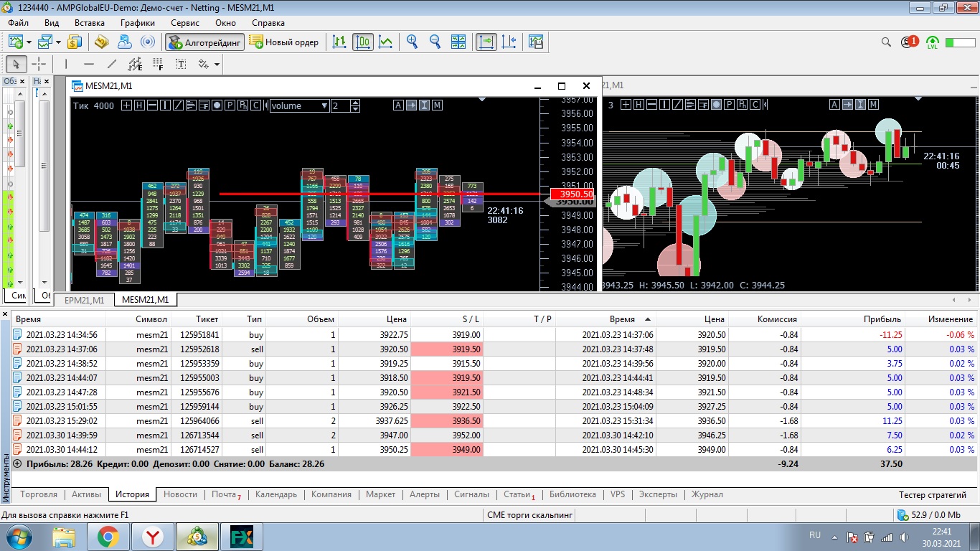
Task: Zoom in the chart with magnifier plus
Action: click(x=412, y=42)
